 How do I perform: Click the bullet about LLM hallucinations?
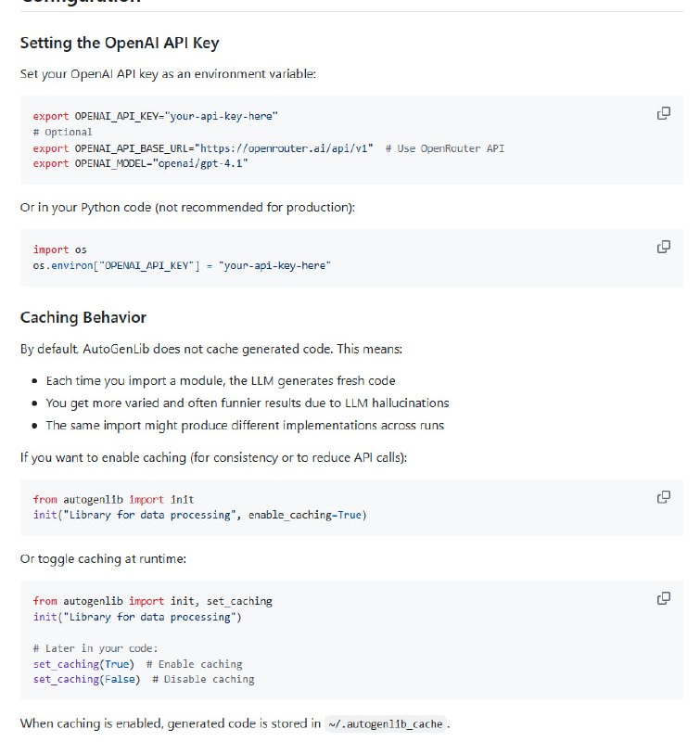[247, 403]
